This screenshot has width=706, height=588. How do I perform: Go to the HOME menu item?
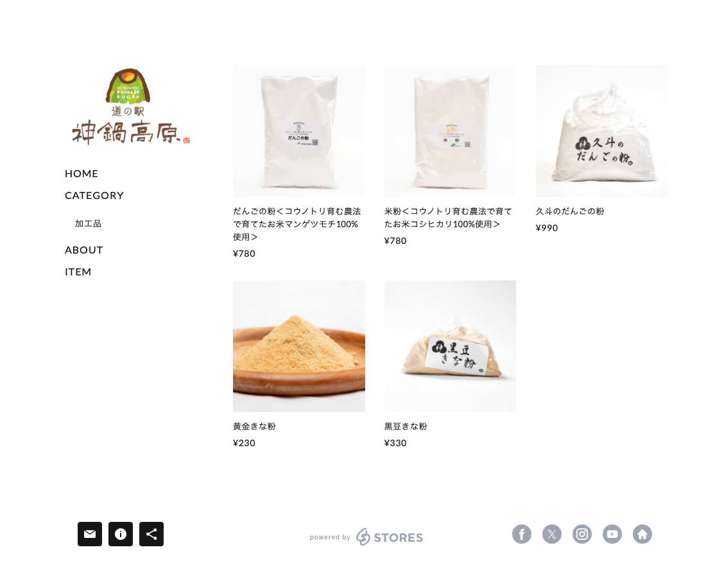click(82, 174)
